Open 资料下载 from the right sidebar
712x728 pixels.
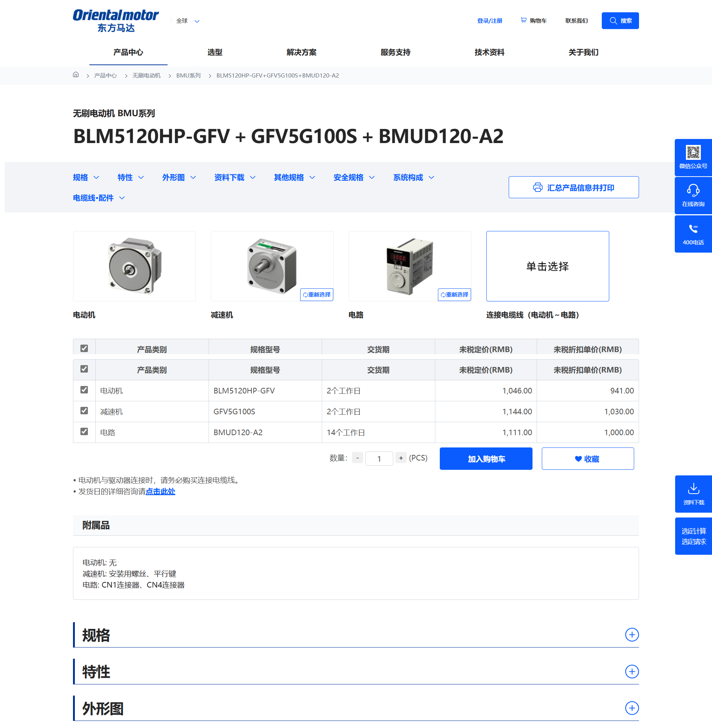tap(693, 494)
